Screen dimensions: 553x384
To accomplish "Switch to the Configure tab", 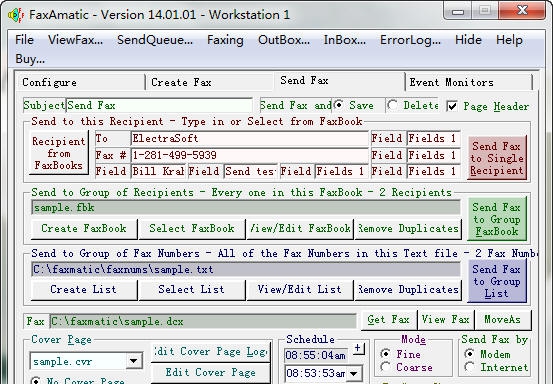I will click(x=80, y=82).
